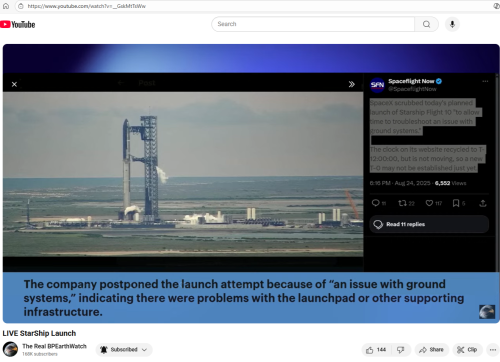
Task: Click the browser icon right of the address bar
Action: coord(496,6)
